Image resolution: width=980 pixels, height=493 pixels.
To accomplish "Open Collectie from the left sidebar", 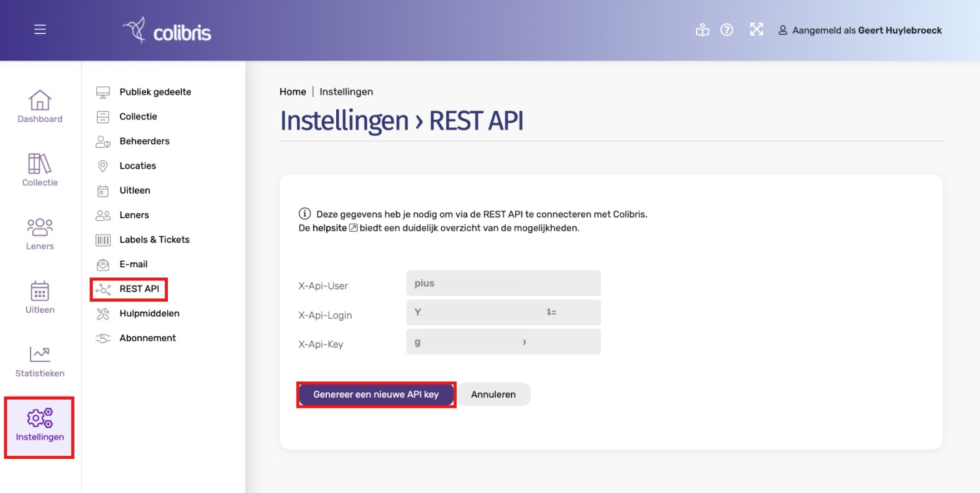I will coord(40,170).
